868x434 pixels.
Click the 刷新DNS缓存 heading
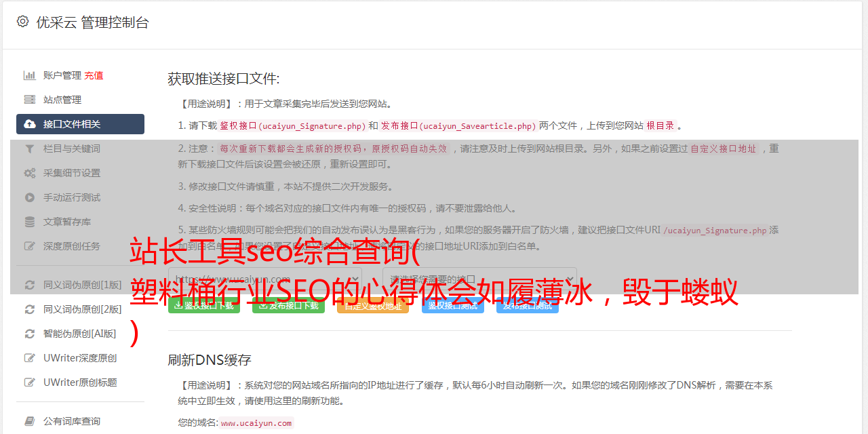(x=210, y=359)
